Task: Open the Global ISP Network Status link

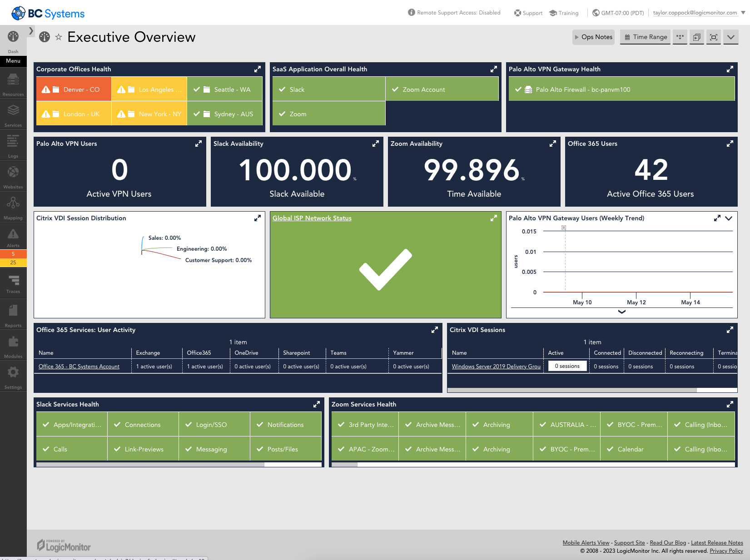Action: click(312, 218)
